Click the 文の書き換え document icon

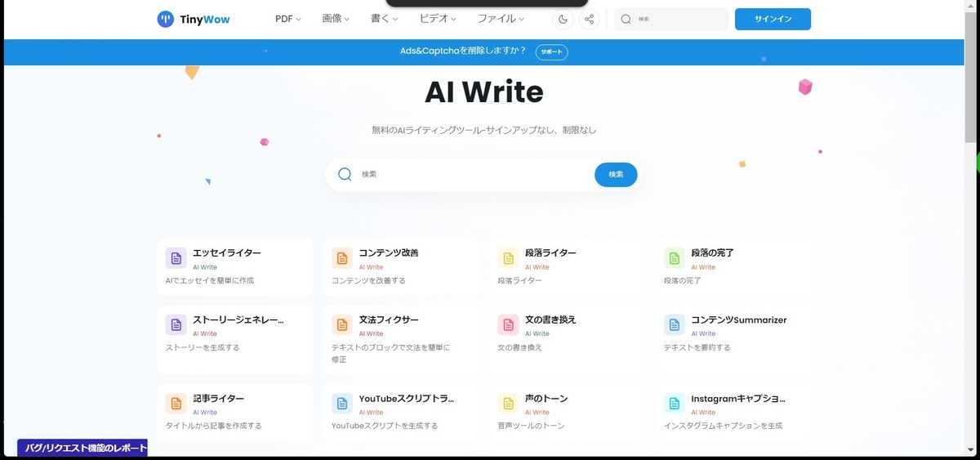click(508, 324)
